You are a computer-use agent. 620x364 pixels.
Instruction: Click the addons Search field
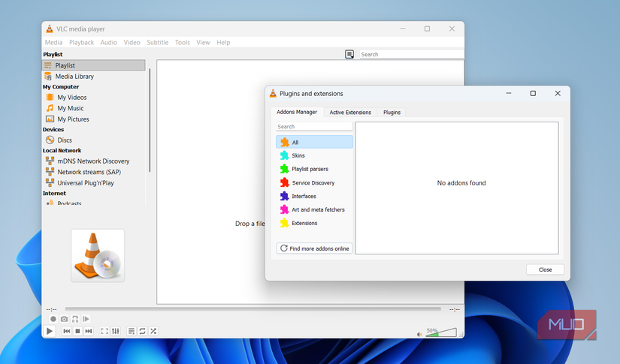click(x=314, y=127)
